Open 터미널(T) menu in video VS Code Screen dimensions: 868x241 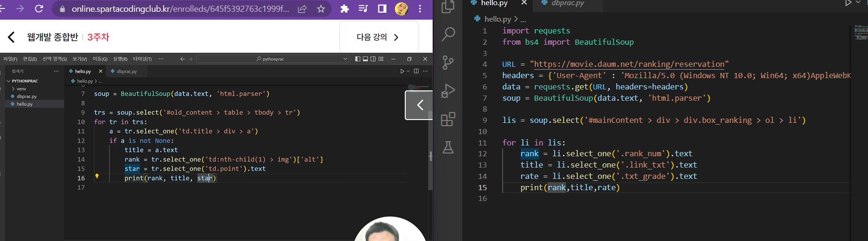pyautogui.click(x=142, y=59)
